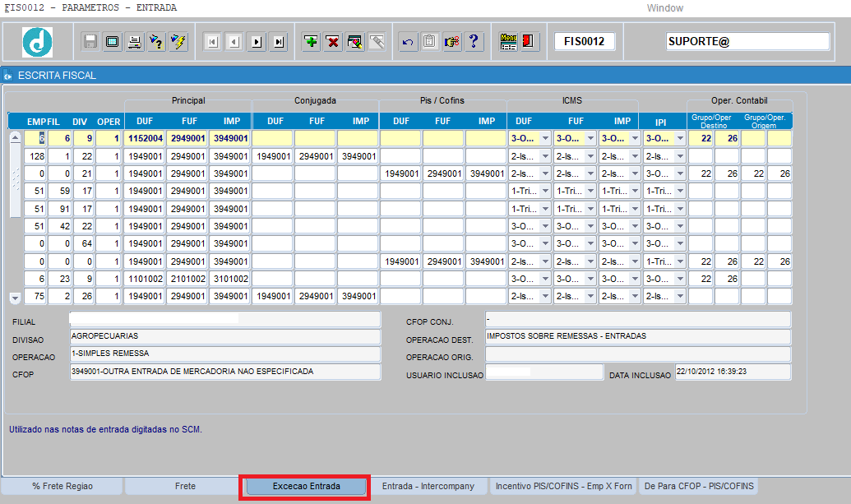
Task: Click the save diskette toolbar icon
Action: 90,42
